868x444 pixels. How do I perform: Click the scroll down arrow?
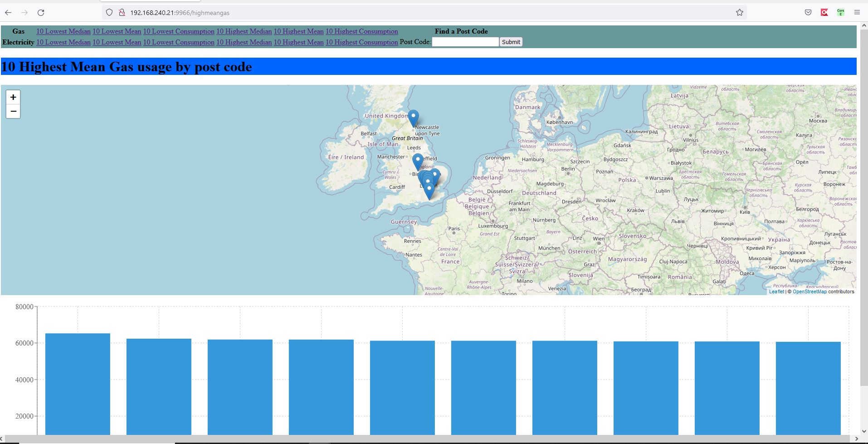pyautogui.click(x=864, y=431)
